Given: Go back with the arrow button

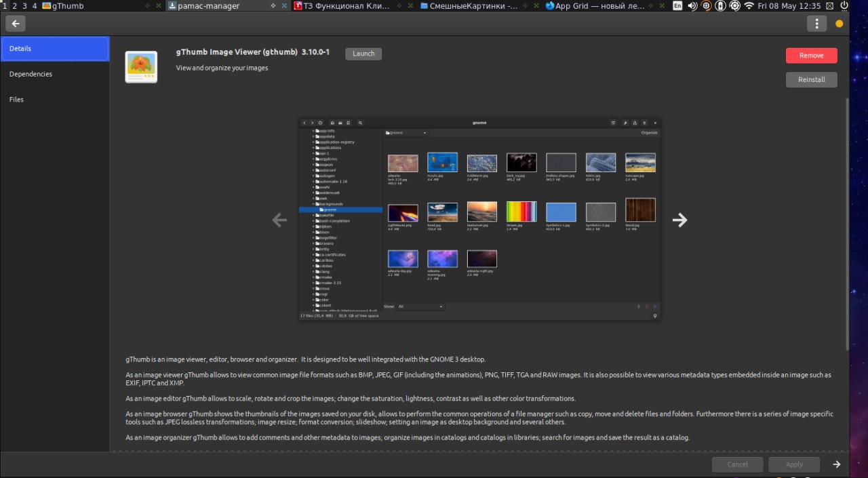Looking at the screenshot, I should (x=16, y=23).
